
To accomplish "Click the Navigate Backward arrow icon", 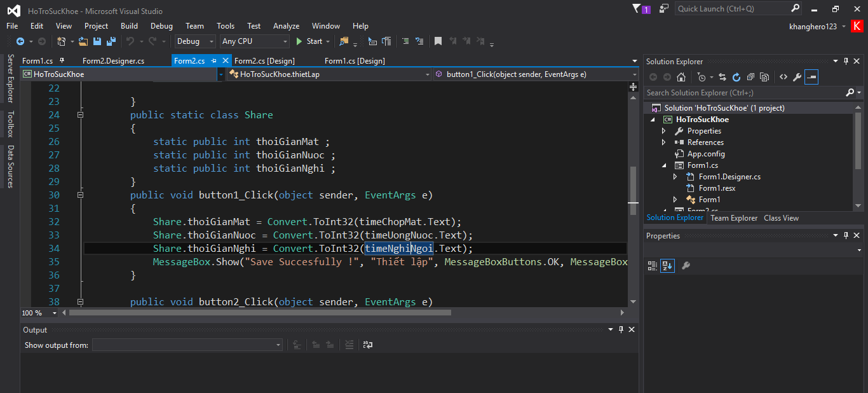I will pos(20,41).
